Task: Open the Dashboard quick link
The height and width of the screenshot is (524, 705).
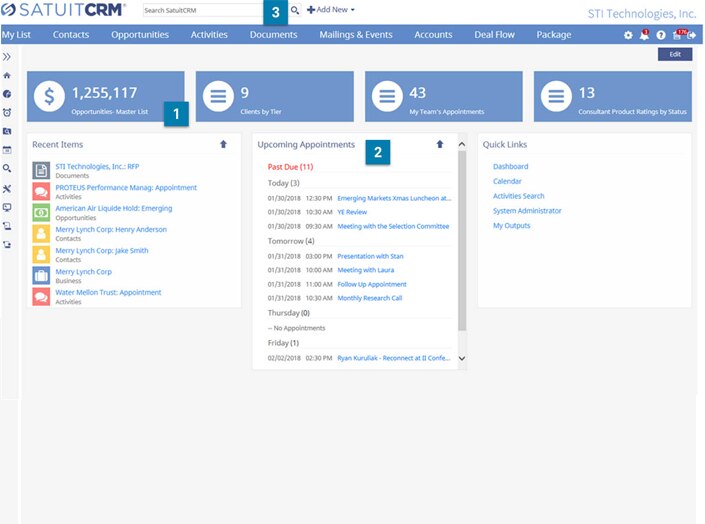Action: point(510,166)
